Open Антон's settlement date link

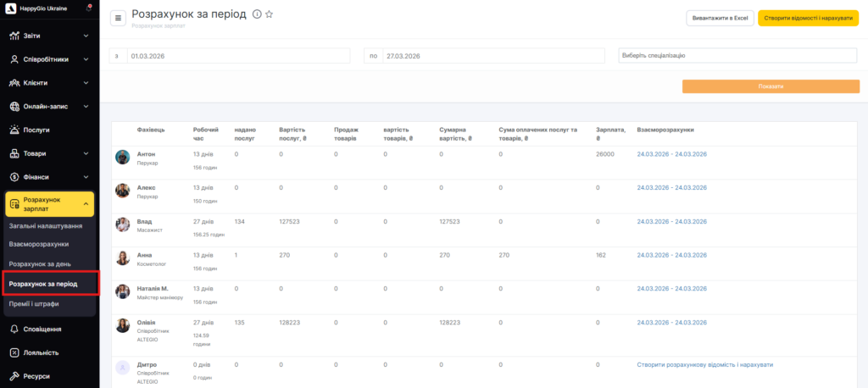pyautogui.click(x=671, y=154)
